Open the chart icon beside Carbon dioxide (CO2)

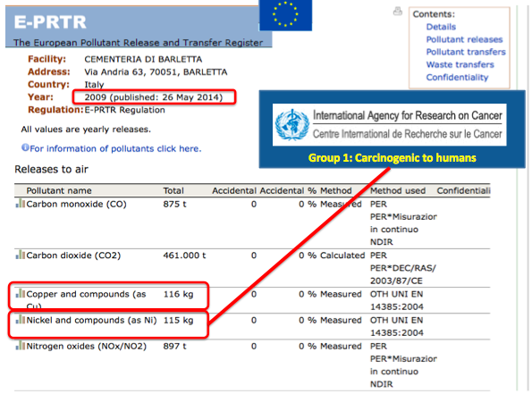(x=21, y=255)
